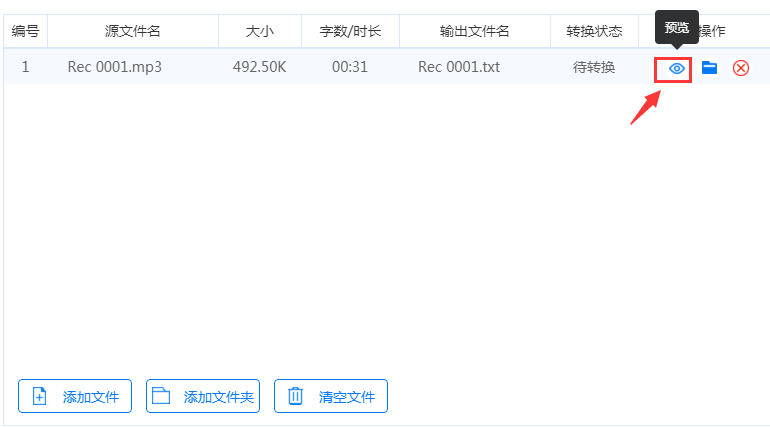Click the file size 492.50K cell
This screenshot has width=770, height=427.
pos(259,67)
